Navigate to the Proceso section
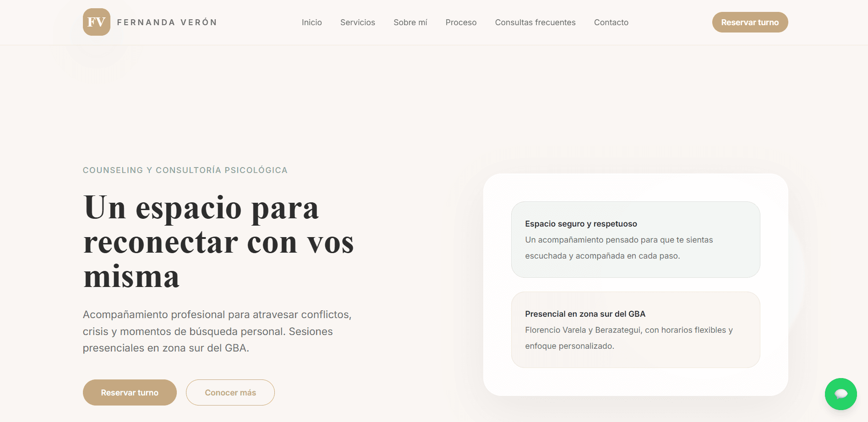Screen dimensions: 868x422 tap(461, 22)
